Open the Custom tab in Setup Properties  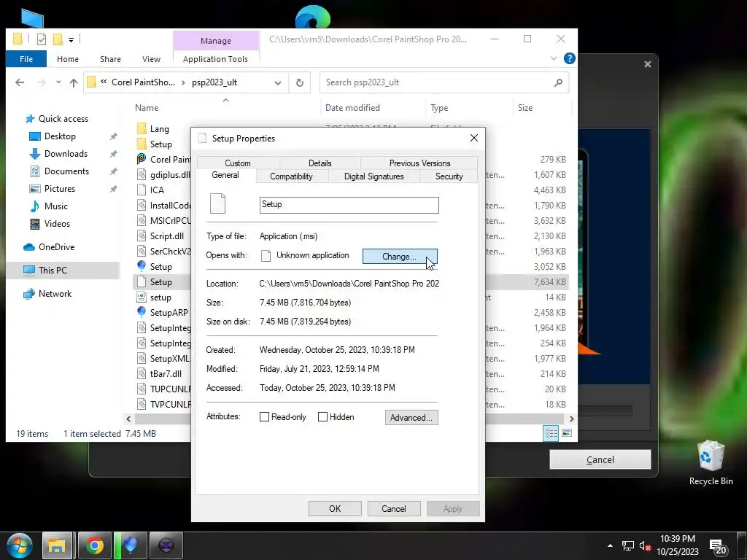[238, 163]
